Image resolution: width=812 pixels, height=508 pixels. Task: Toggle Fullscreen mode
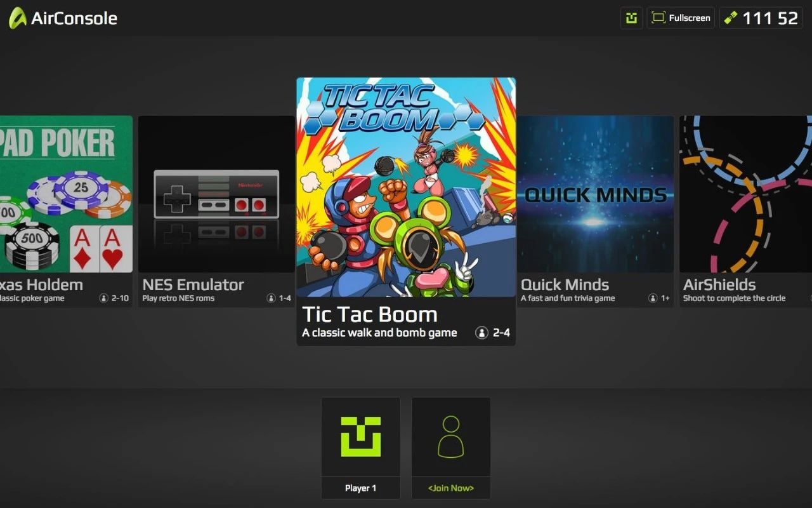coord(681,18)
